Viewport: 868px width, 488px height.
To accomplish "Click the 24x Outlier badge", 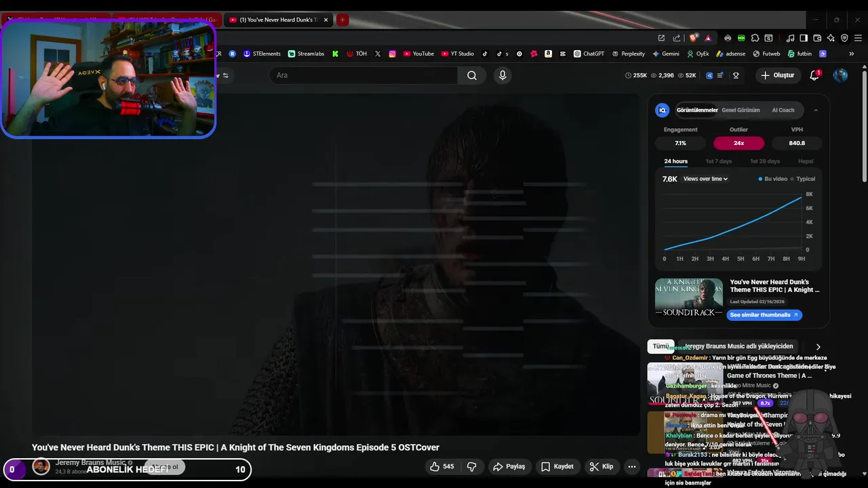I will click(738, 143).
